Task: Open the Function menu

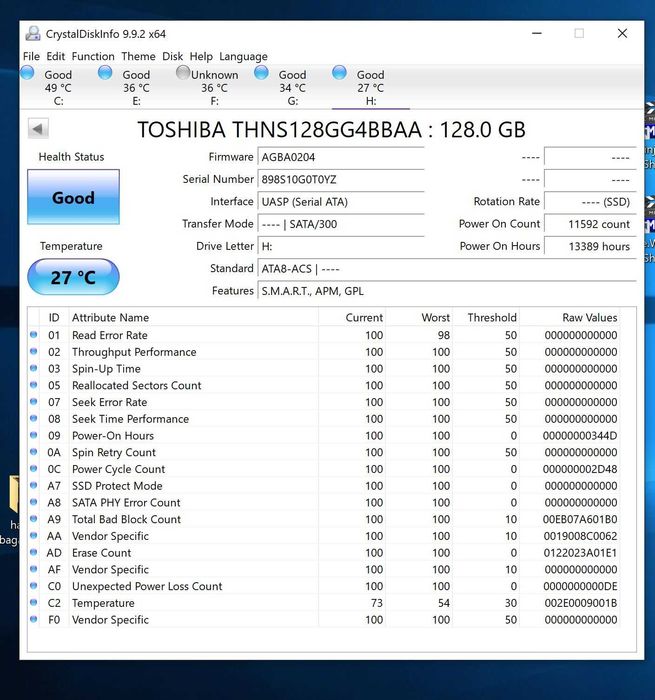Action: click(x=93, y=56)
